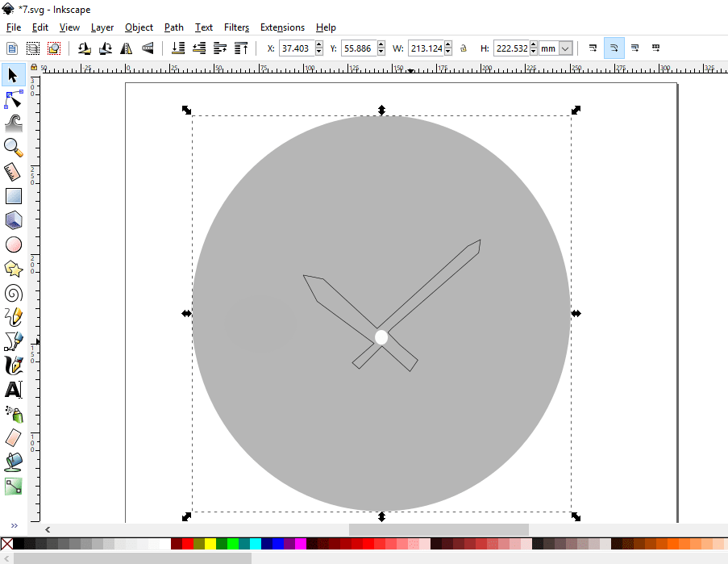The height and width of the screenshot is (564, 728).
Task: Expand hidden toolbox items chevron
Action: point(15,525)
